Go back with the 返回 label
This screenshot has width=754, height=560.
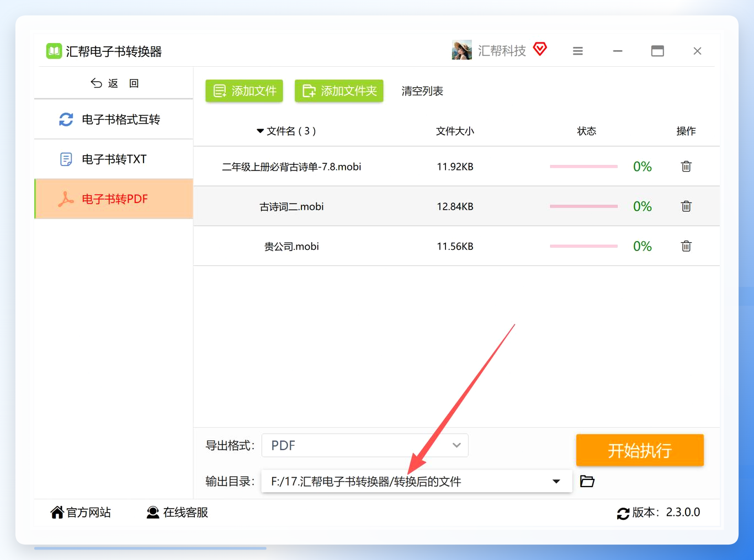(123, 83)
